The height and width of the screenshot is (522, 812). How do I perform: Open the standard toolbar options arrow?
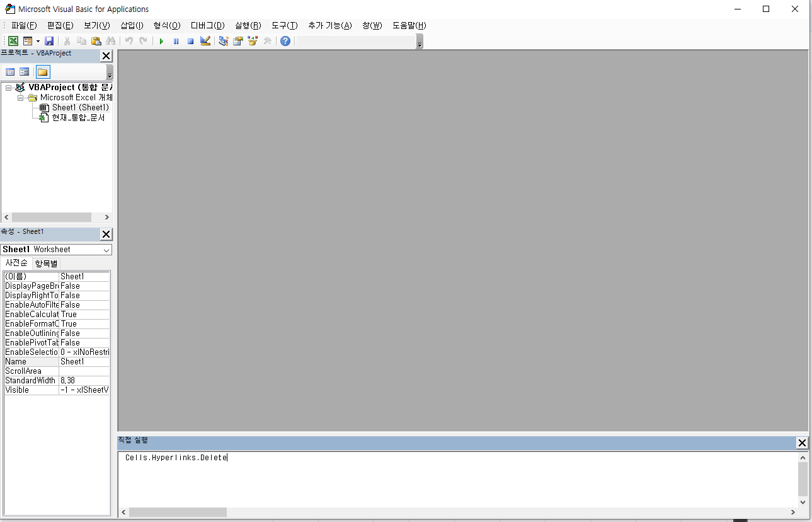[x=420, y=42]
